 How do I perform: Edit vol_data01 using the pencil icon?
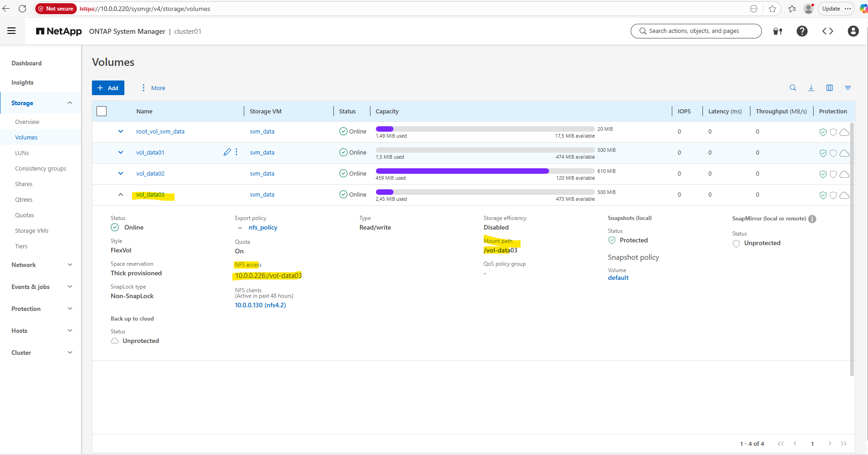click(227, 152)
